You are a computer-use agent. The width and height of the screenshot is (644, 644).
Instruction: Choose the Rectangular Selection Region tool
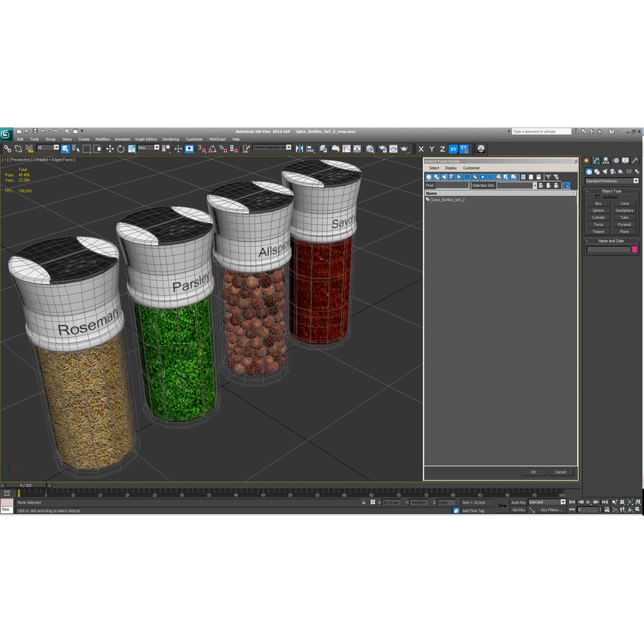pyautogui.click(x=86, y=148)
